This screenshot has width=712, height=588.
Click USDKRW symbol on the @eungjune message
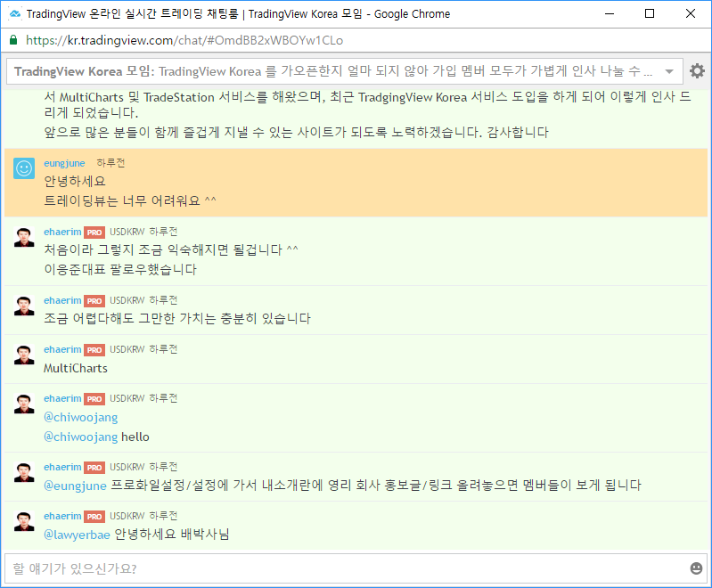click(127, 467)
